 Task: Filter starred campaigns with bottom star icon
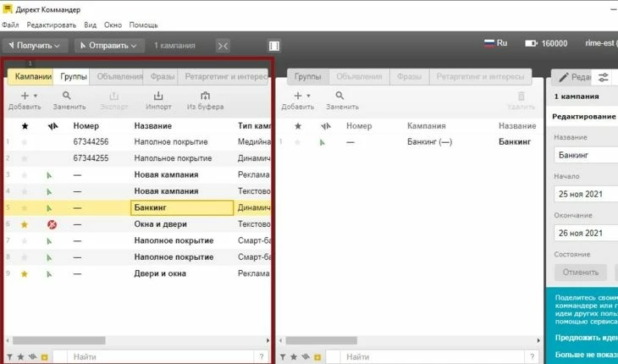point(21,357)
